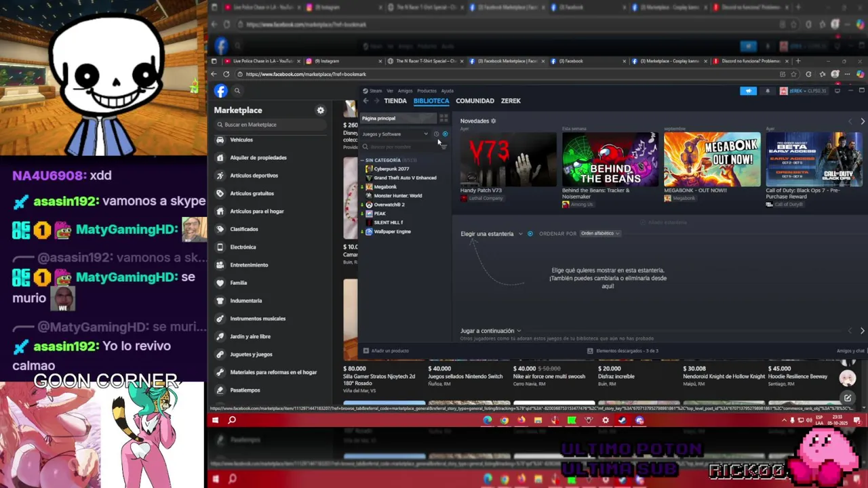Open Steam's COMUNIDAD tab

pyautogui.click(x=475, y=101)
